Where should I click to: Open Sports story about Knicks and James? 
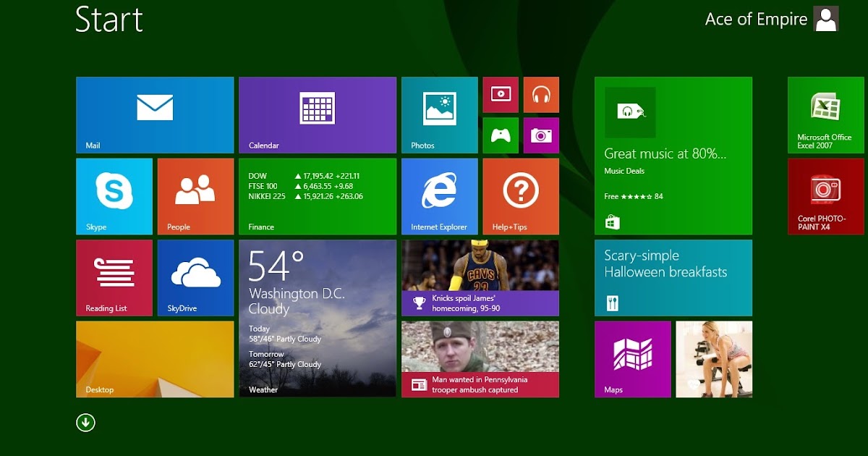pos(480,278)
